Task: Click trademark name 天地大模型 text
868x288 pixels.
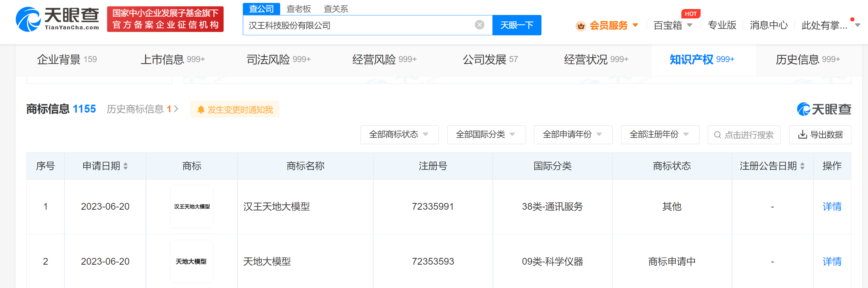Action: [x=267, y=261]
